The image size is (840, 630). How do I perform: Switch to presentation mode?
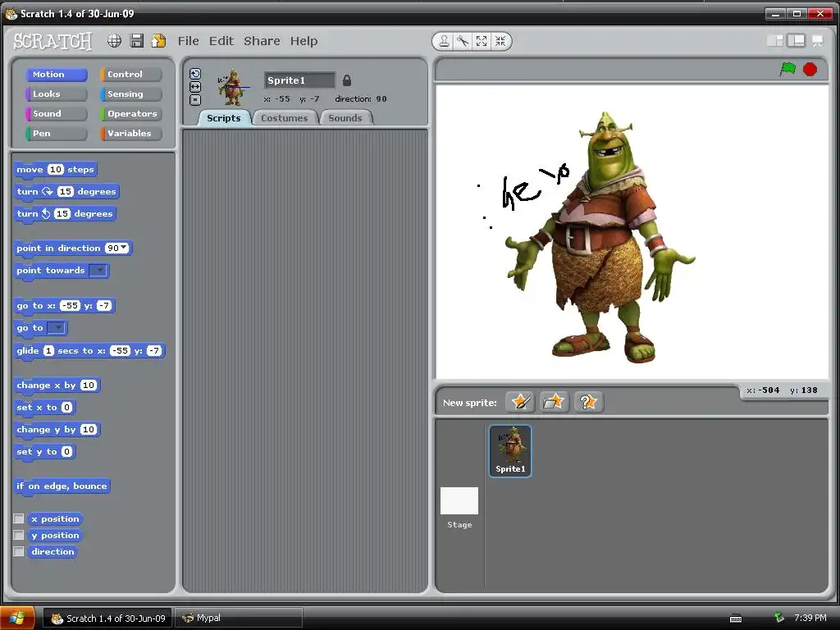(x=818, y=41)
